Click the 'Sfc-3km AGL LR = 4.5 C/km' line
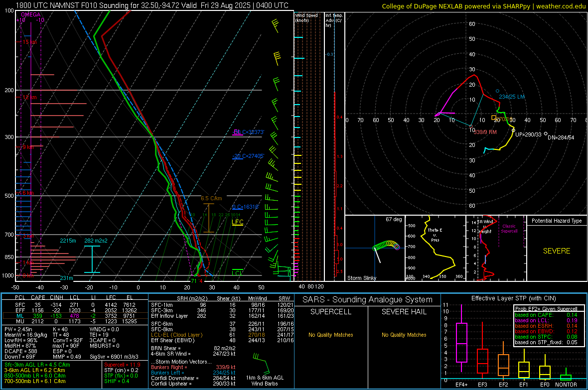 (x=37, y=365)
